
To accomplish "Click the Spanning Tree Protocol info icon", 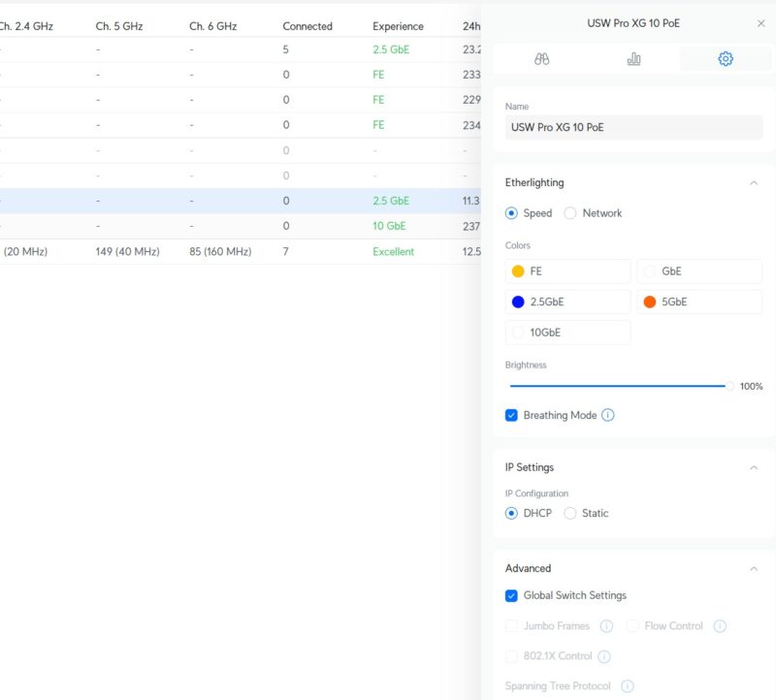I will [627, 686].
